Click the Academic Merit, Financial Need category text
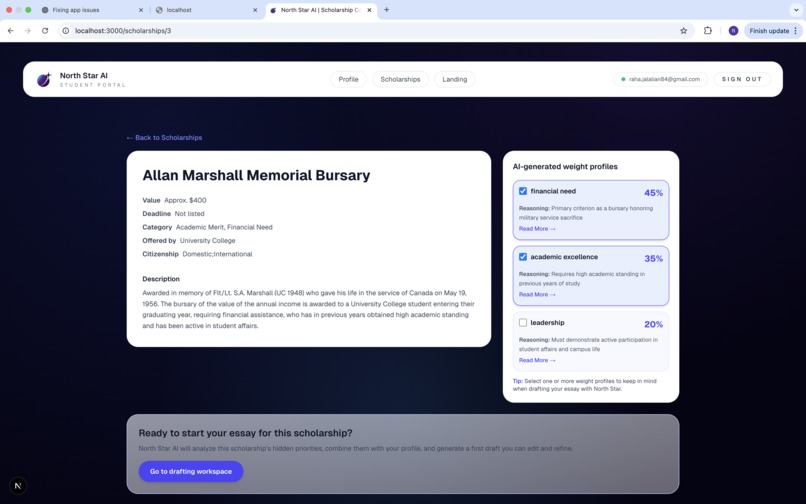 coord(224,227)
